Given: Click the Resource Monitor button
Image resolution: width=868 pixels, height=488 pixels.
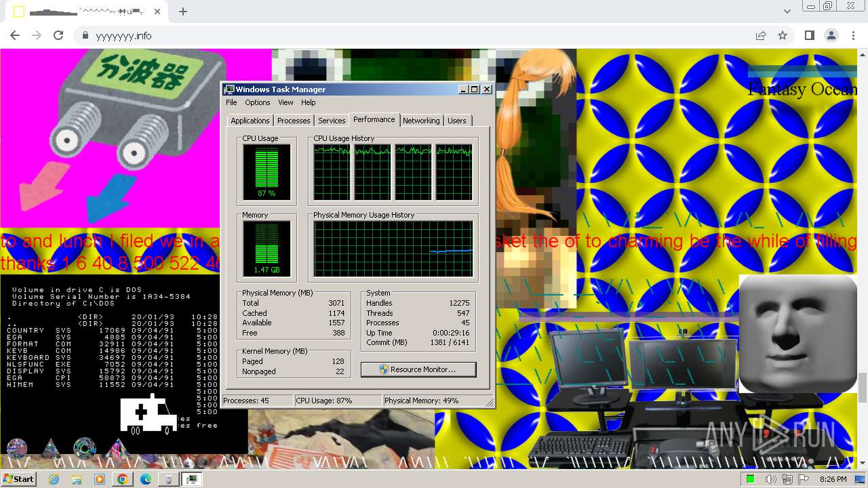Looking at the screenshot, I should [418, 369].
